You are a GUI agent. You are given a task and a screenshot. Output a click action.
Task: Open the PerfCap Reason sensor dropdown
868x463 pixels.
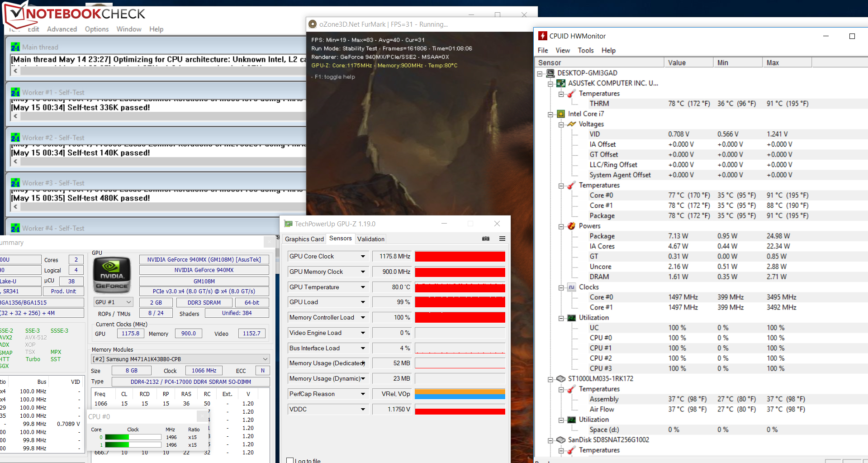pyautogui.click(x=363, y=394)
